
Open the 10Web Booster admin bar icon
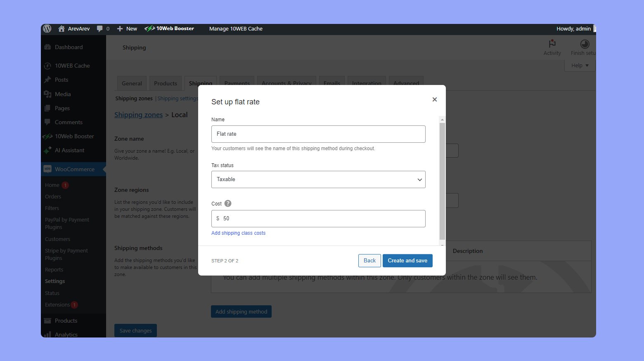tap(149, 28)
